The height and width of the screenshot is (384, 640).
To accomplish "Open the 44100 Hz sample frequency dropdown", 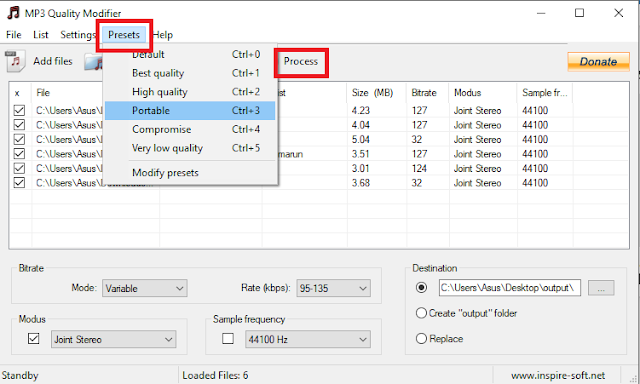I will (x=308, y=339).
